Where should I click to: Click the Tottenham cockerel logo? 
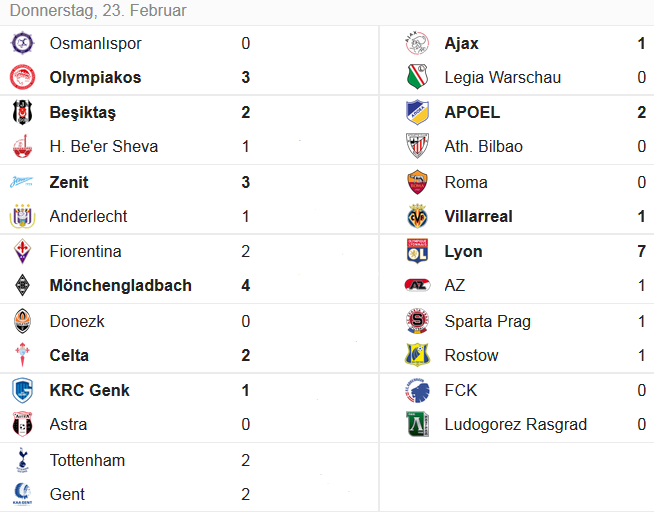click(22, 460)
